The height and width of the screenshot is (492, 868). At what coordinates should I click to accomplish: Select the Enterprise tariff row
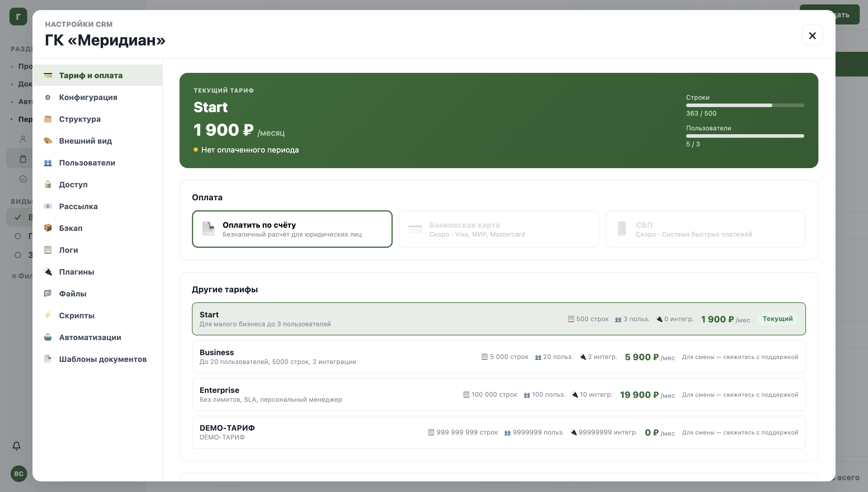click(x=499, y=395)
